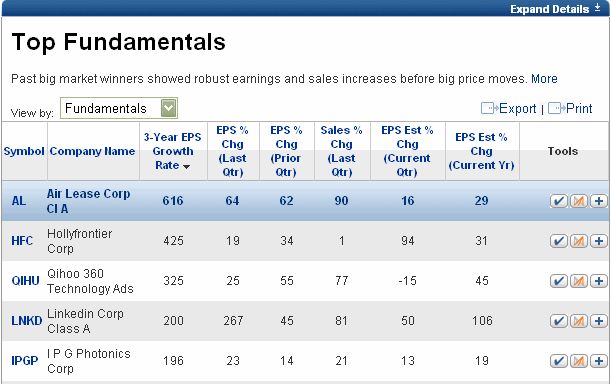Click the checkmark icon for HFC
The image size is (611, 384).
click(x=558, y=241)
